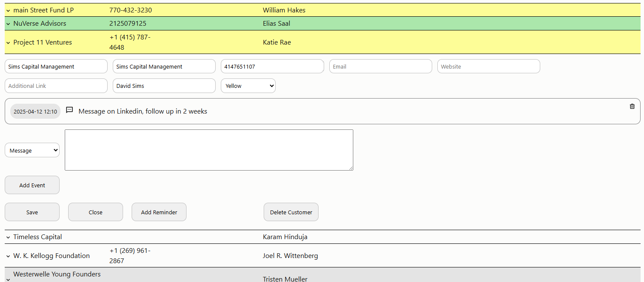Click into the Additional Link field

point(56,86)
